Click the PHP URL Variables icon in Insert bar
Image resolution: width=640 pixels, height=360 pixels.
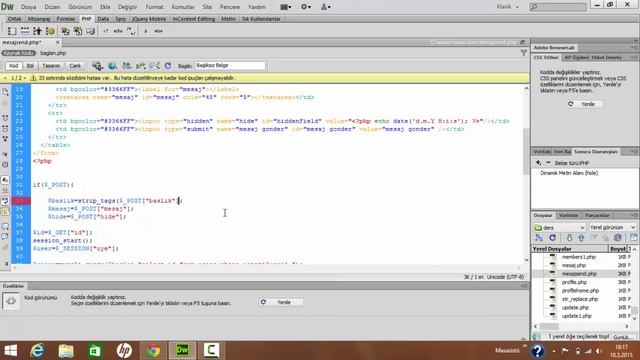(x=25, y=31)
